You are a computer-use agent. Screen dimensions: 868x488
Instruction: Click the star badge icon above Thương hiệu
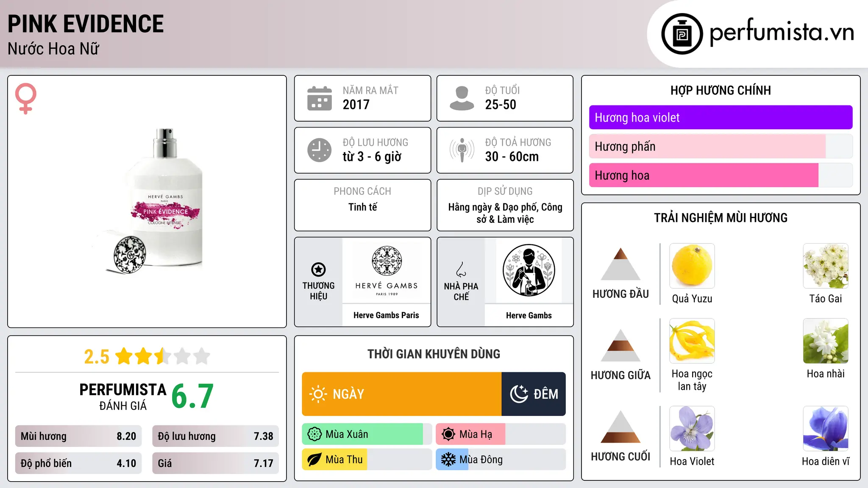tap(318, 269)
